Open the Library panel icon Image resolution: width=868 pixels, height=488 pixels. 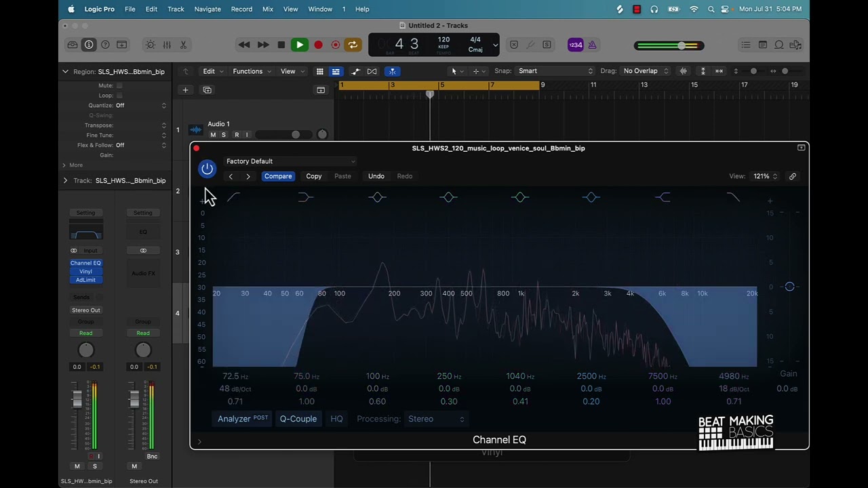[x=72, y=45]
